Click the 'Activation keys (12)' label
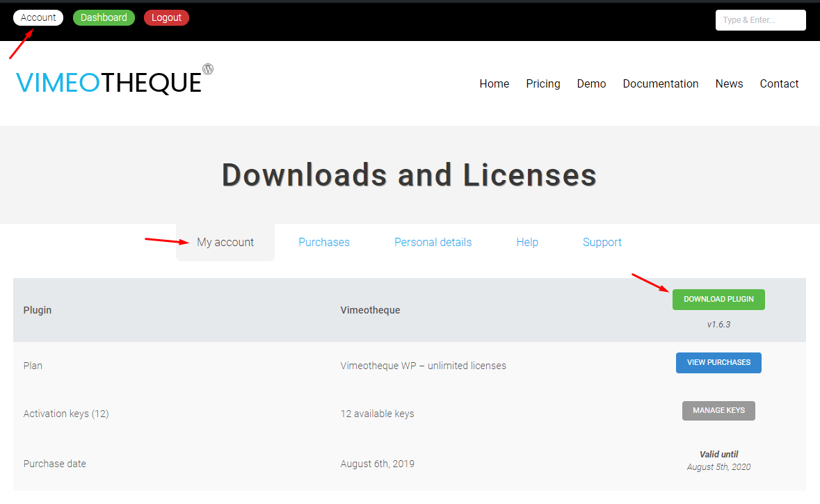The image size is (820, 504). 66,414
